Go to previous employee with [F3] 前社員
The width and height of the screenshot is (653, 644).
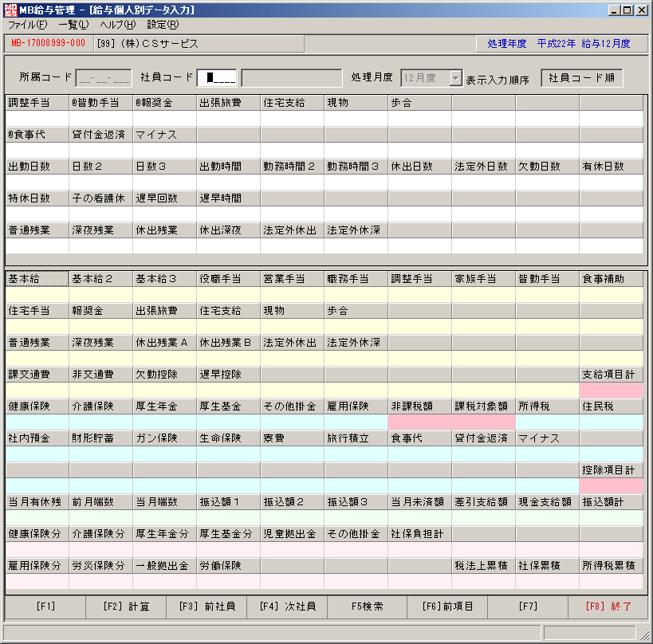207,607
